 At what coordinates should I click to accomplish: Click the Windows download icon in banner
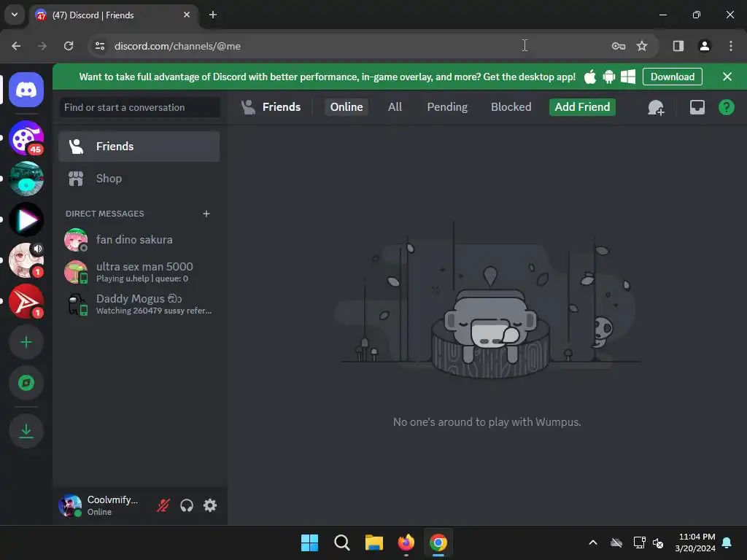tap(628, 77)
